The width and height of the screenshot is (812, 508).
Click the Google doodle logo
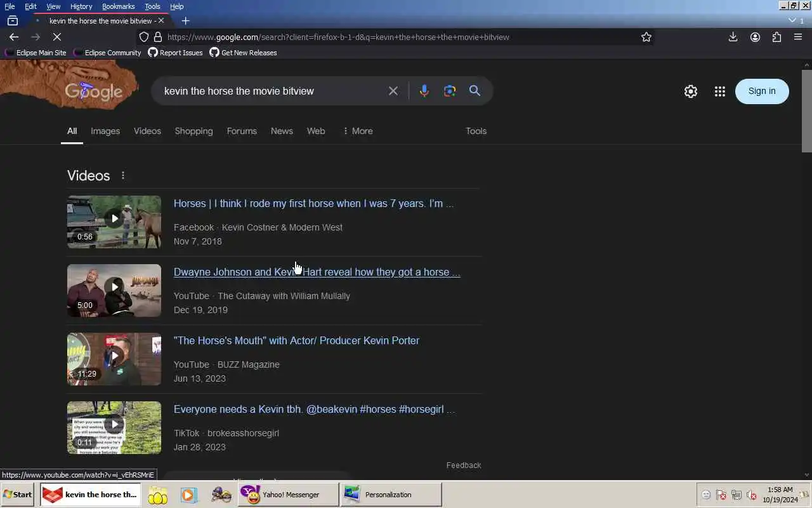tap(94, 91)
